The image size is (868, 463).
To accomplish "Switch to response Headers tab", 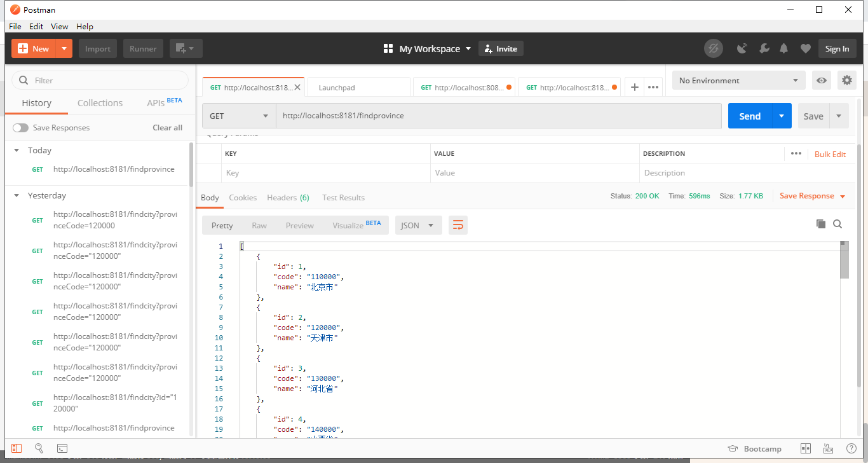I will (x=288, y=198).
